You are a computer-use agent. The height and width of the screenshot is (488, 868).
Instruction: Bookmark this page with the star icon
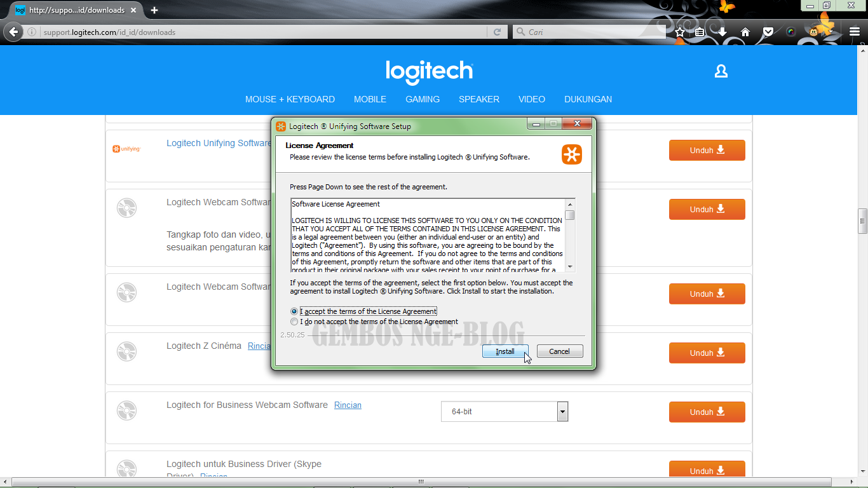click(680, 32)
